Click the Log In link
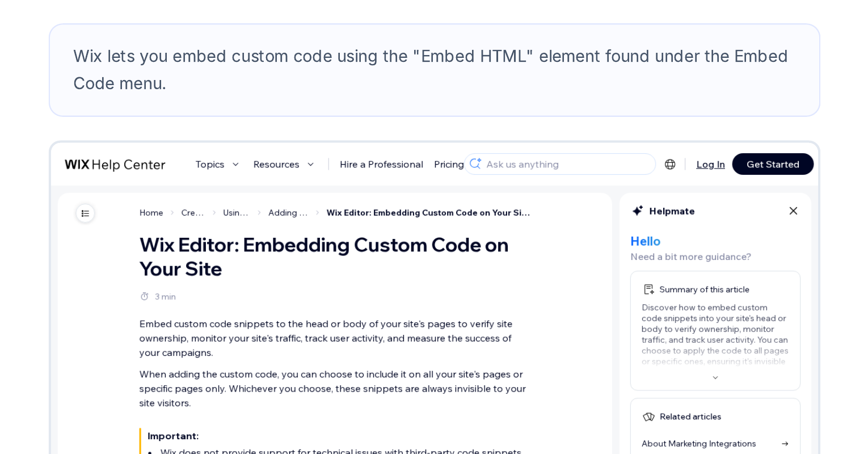The image size is (868, 454). click(710, 164)
